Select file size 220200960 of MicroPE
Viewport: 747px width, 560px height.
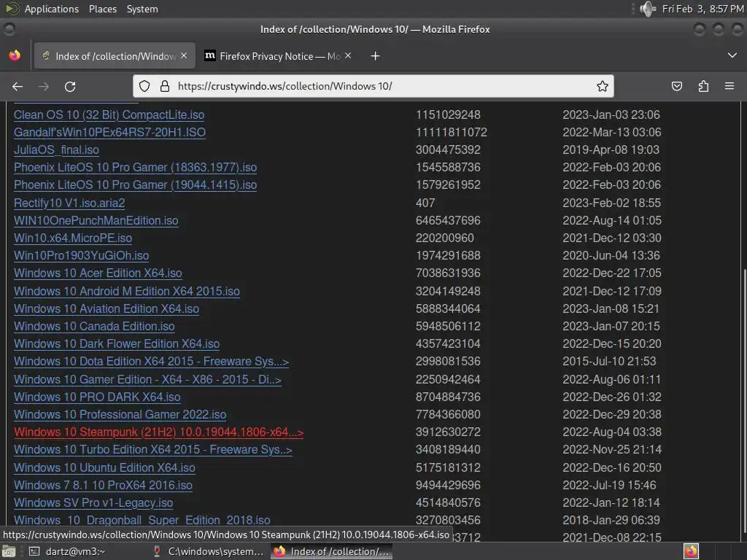pos(444,238)
